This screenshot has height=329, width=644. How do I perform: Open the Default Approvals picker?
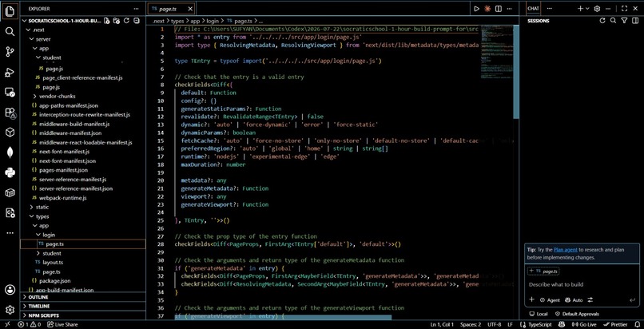tap(577, 314)
